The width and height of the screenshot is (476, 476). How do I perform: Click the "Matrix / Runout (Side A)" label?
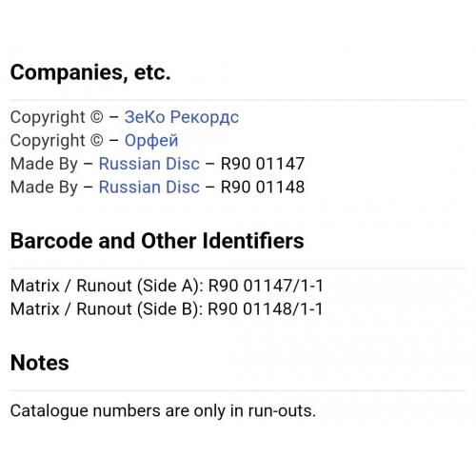(107, 286)
